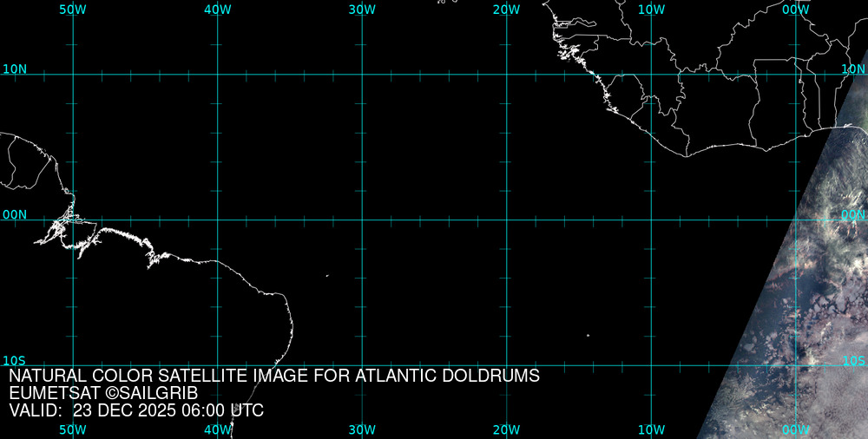868x439 pixels.
Task: Click the bottom 10W longitude label
Action: (x=651, y=429)
